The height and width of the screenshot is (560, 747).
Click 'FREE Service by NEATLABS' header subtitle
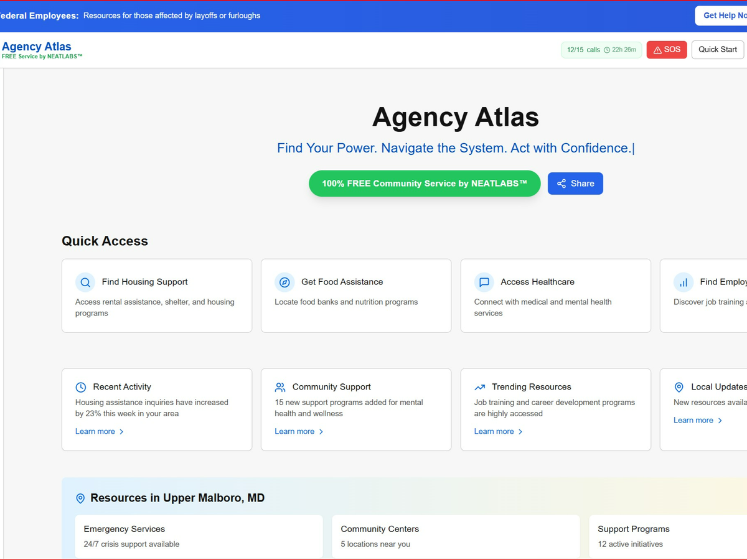tap(42, 57)
